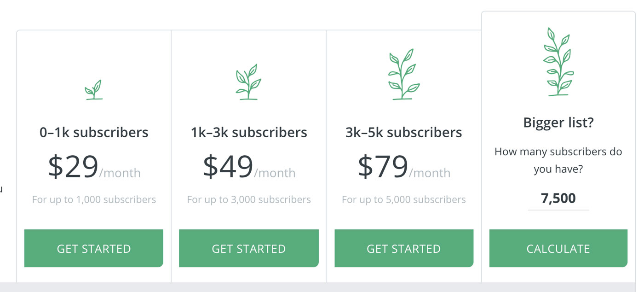Image resolution: width=644 pixels, height=292 pixels.
Task: Click the $49/month price
Action: point(249,167)
